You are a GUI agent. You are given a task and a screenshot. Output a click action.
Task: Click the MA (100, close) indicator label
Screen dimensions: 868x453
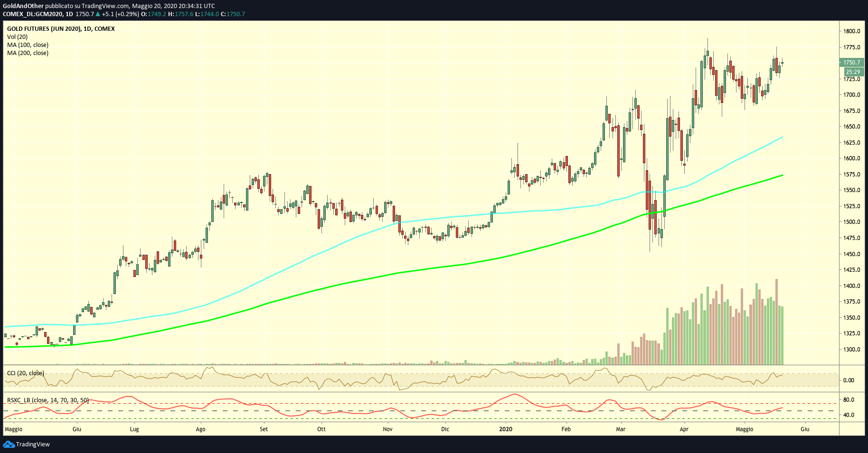click(28, 45)
